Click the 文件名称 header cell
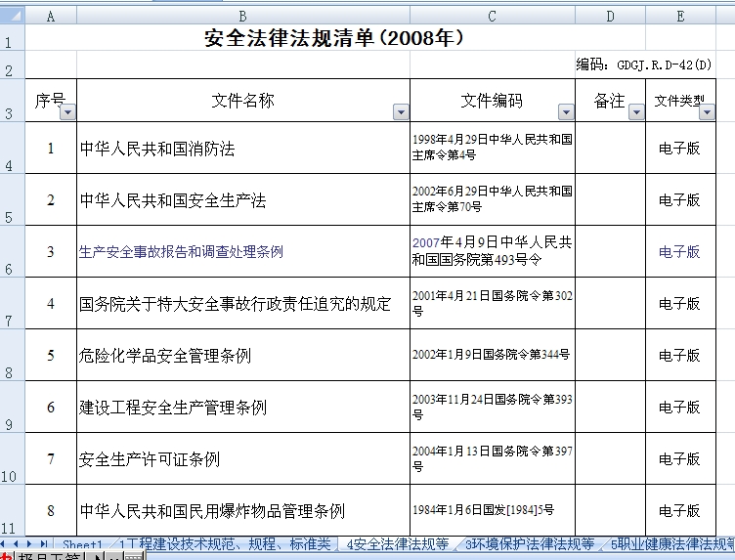This screenshot has height=560, width=735. pos(242,101)
